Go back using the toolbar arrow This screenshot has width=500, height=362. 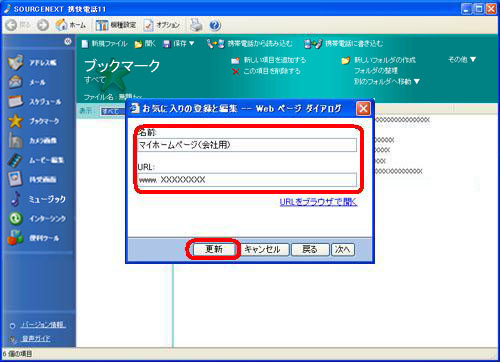click(18, 25)
